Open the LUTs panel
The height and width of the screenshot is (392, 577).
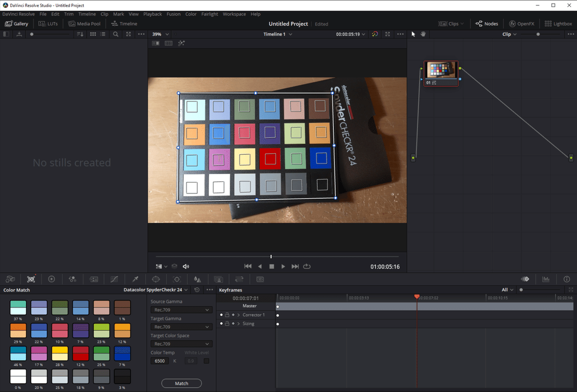(x=48, y=24)
